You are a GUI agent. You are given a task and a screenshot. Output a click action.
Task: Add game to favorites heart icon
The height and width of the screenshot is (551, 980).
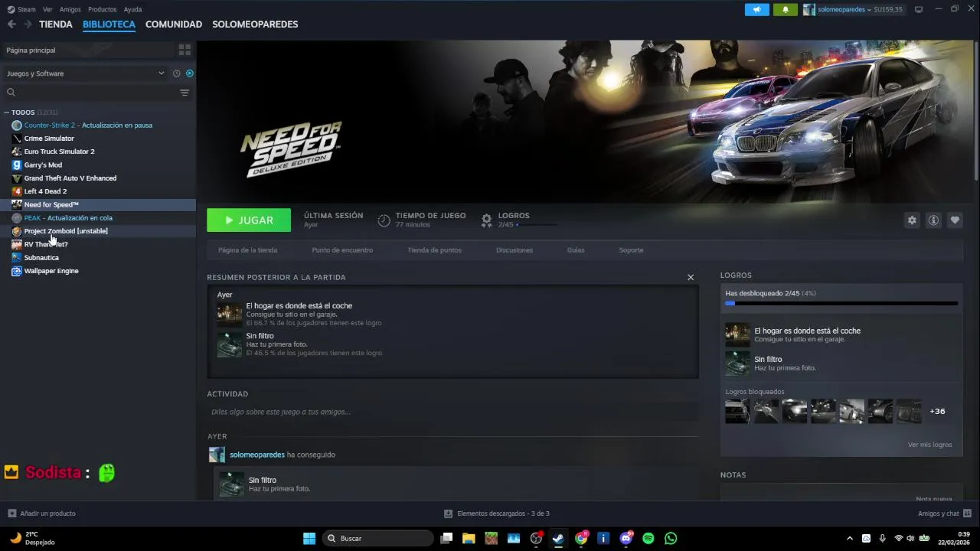tap(955, 220)
